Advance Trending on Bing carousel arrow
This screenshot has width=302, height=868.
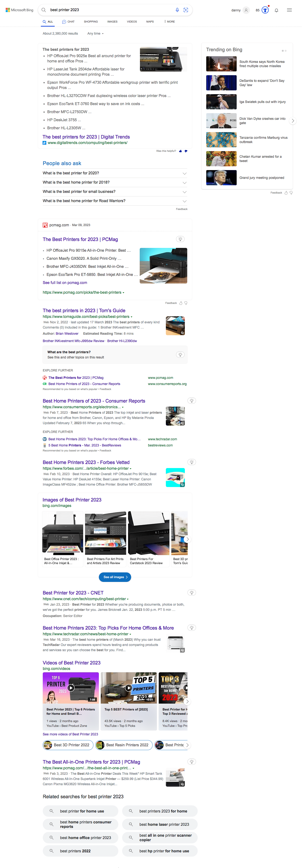[x=292, y=121]
